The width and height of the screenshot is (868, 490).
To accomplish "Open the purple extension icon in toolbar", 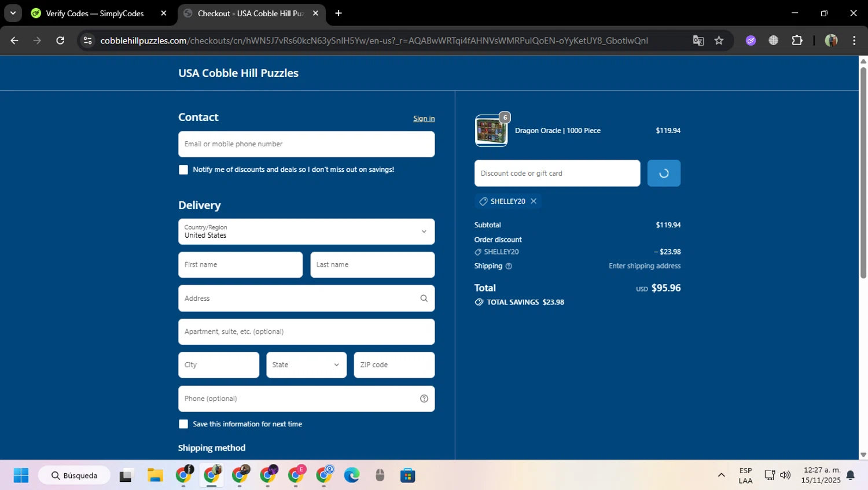I will tap(751, 40).
